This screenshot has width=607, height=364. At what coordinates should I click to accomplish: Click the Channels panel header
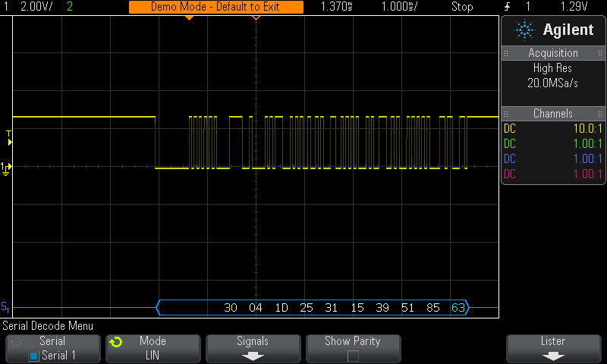click(553, 114)
